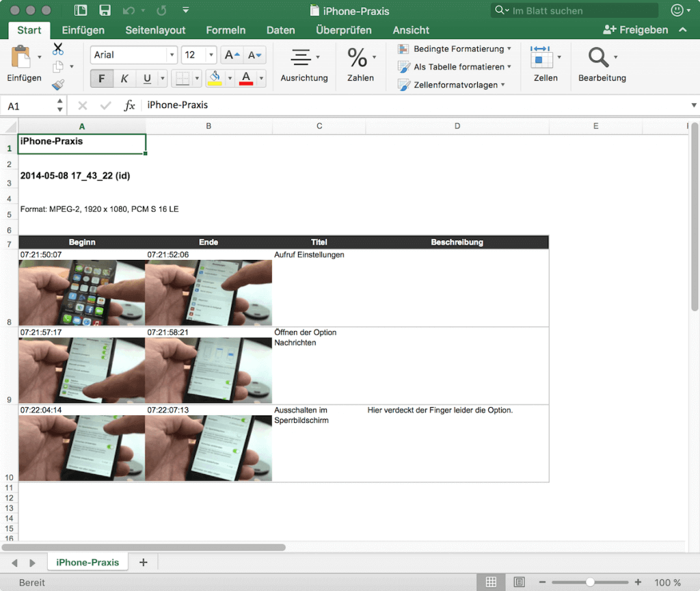Open the Bearbeitung magnifier icon

click(x=597, y=57)
